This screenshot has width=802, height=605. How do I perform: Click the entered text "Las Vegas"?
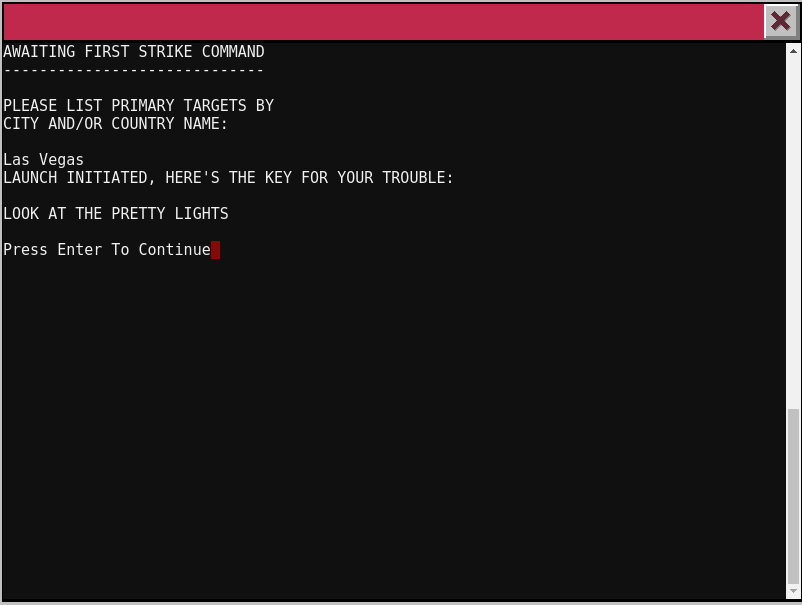pos(44,160)
